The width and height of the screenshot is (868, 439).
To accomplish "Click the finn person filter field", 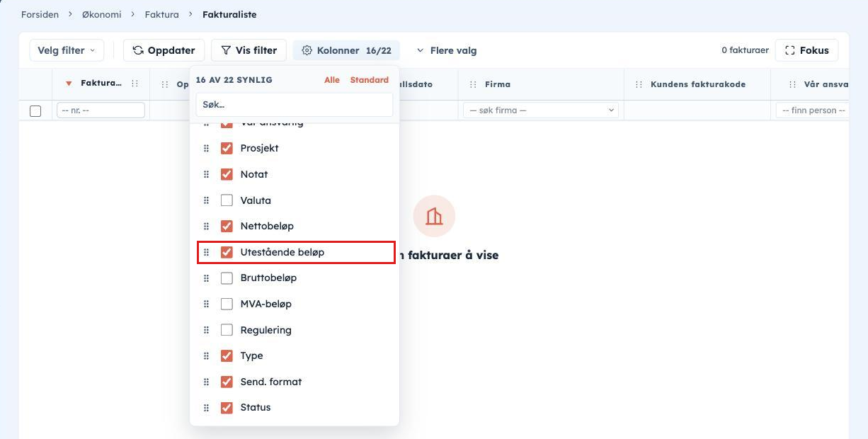I will [812, 110].
